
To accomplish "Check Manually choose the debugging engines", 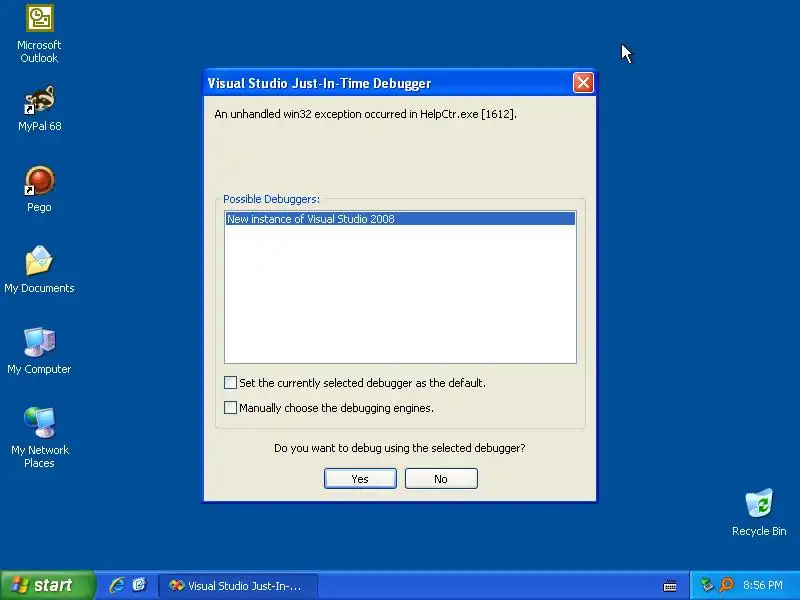I will pos(230,408).
